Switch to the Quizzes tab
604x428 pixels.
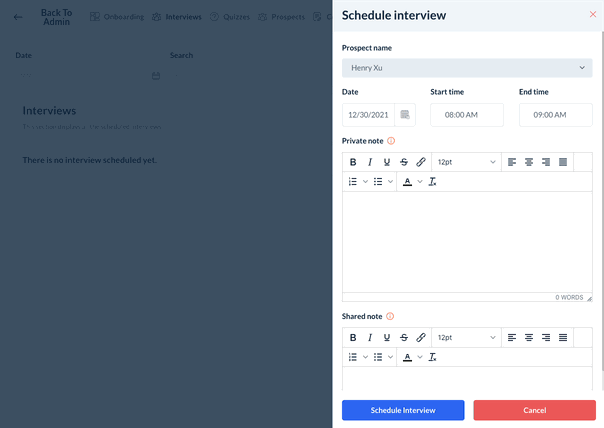coord(229,17)
